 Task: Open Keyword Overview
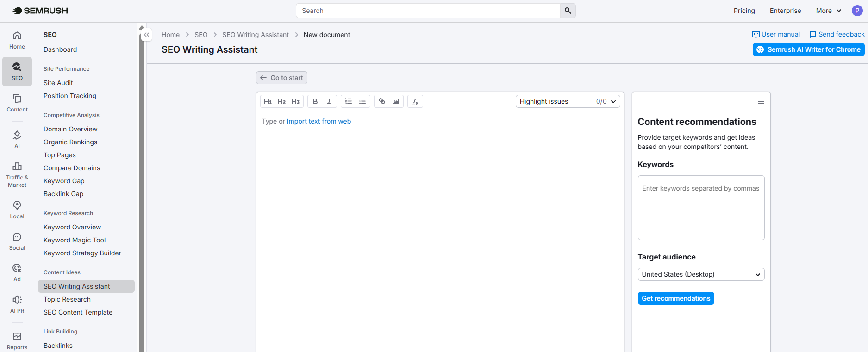pos(72,227)
